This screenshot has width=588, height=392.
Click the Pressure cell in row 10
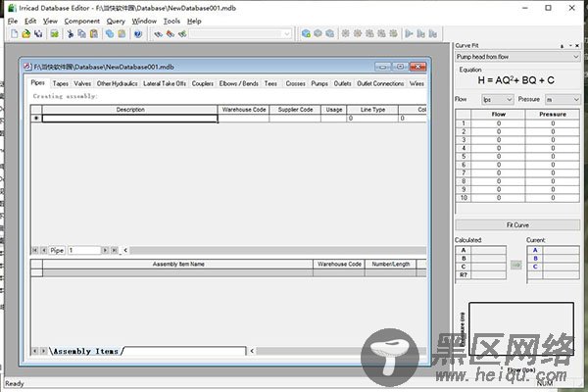[x=553, y=198]
